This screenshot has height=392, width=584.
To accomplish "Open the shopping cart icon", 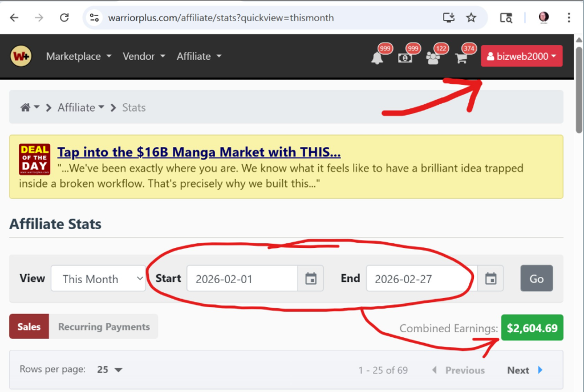I will [x=461, y=58].
